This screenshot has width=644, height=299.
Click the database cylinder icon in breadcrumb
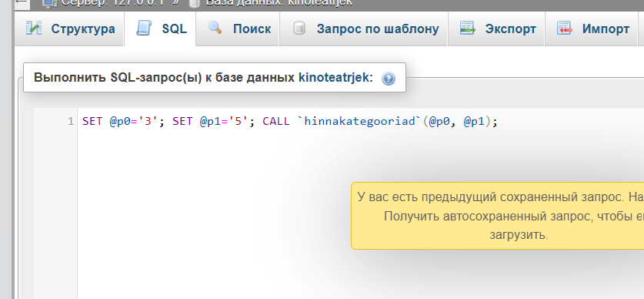tap(194, 2)
